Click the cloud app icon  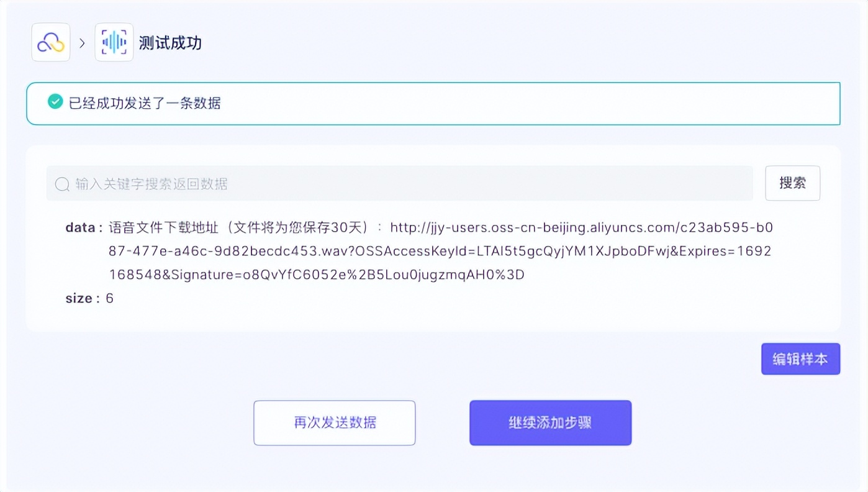[x=51, y=42]
